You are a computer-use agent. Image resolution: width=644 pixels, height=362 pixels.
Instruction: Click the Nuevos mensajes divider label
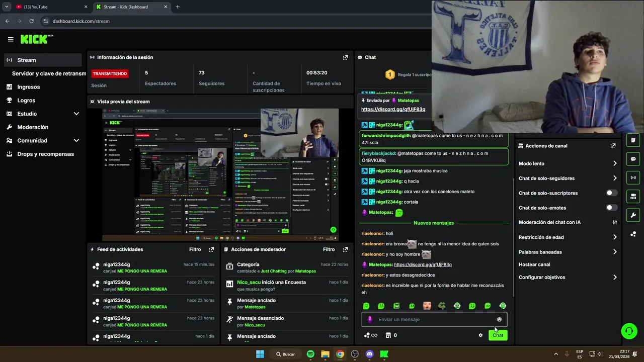(434, 223)
